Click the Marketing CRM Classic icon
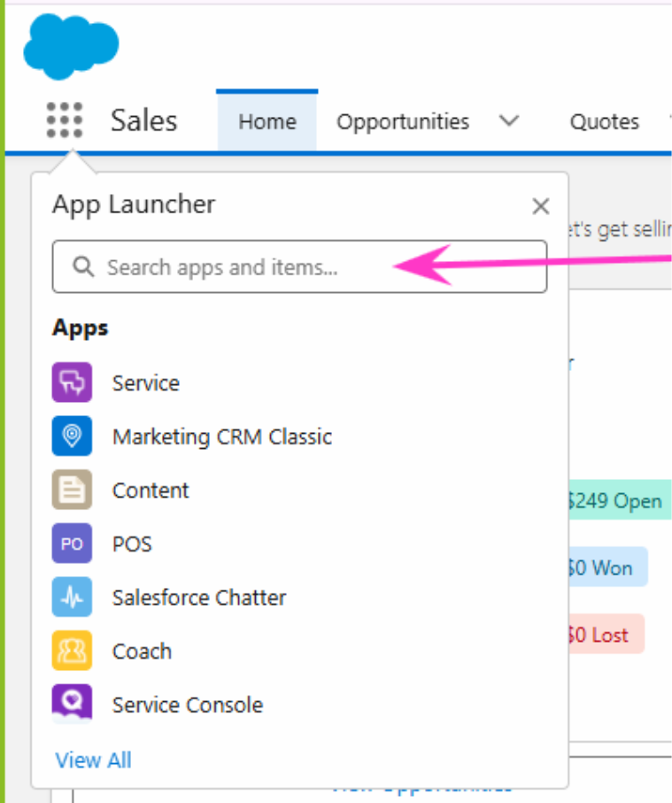This screenshot has height=803, width=672. coord(73,436)
